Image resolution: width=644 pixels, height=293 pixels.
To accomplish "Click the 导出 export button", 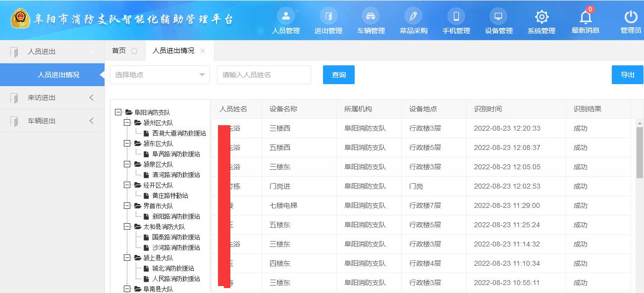I will point(627,75).
